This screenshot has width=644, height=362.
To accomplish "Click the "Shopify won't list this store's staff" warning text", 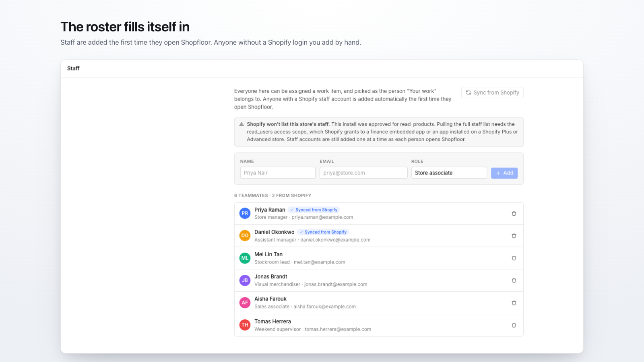I will [x=288, y=124].
